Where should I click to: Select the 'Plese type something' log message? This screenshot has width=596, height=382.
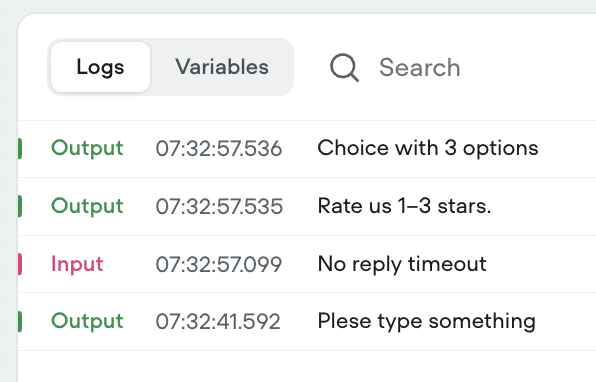click(x=426, y=321)
